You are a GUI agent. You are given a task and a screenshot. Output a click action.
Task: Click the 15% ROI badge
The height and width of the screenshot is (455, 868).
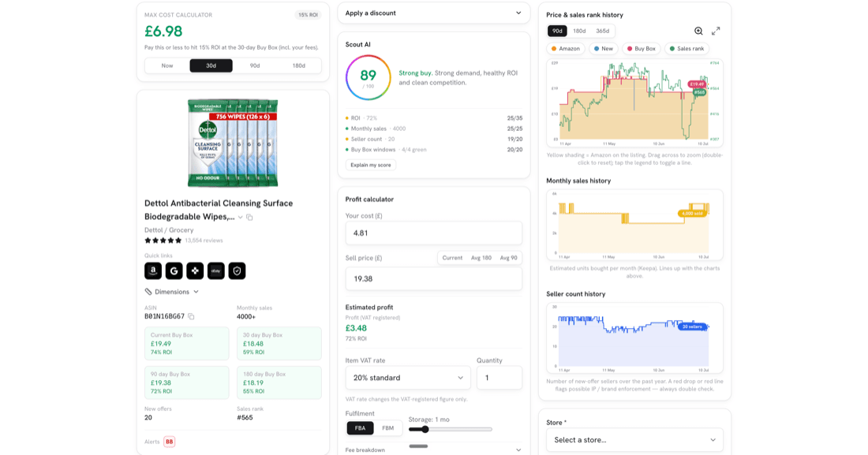tap(309, 15)
